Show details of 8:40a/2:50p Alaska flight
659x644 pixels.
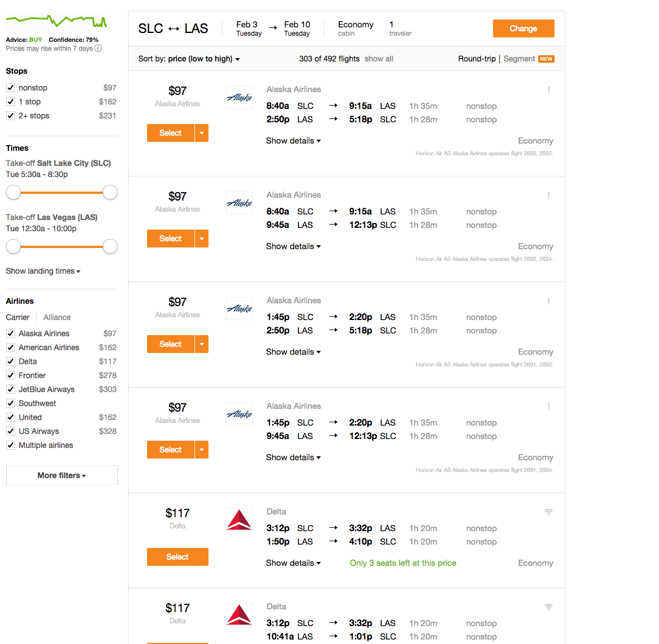click(293, 141)
